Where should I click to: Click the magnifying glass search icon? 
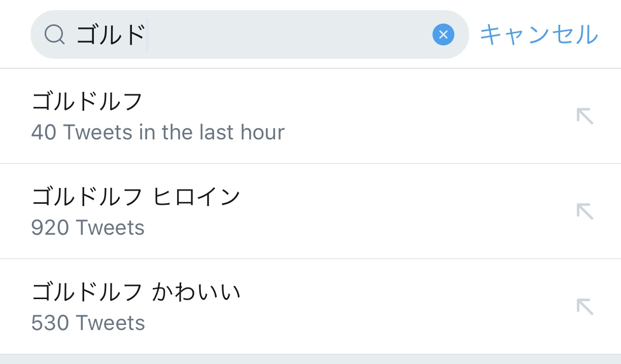(x=54, y=34)
